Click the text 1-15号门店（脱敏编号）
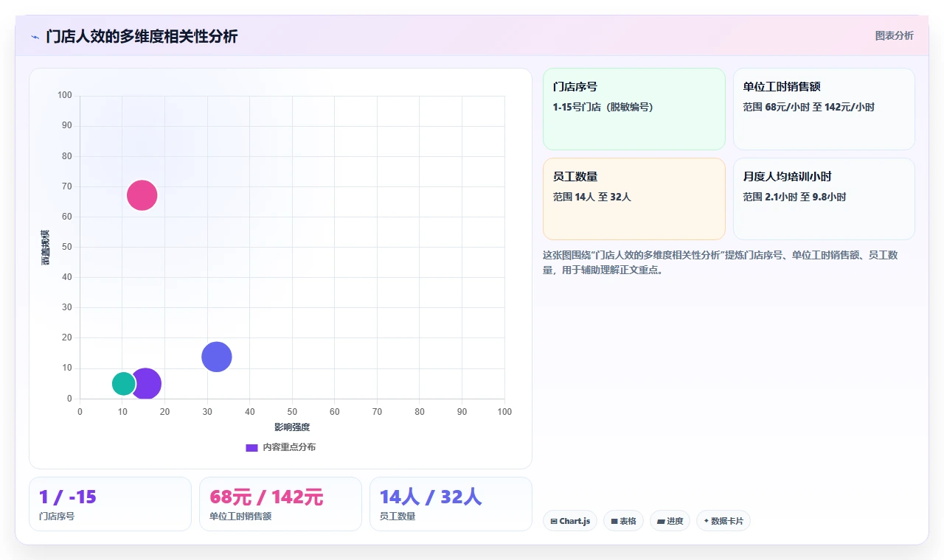944x560 pixels. (x=603, y=108)
